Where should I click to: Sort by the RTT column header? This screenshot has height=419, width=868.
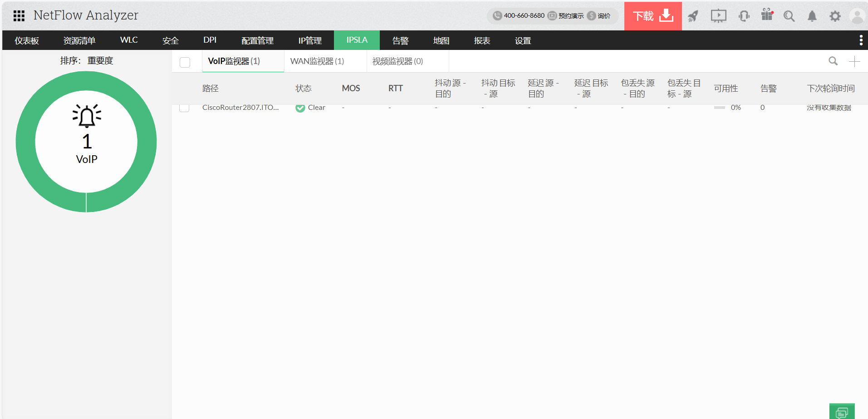[396, 89]
